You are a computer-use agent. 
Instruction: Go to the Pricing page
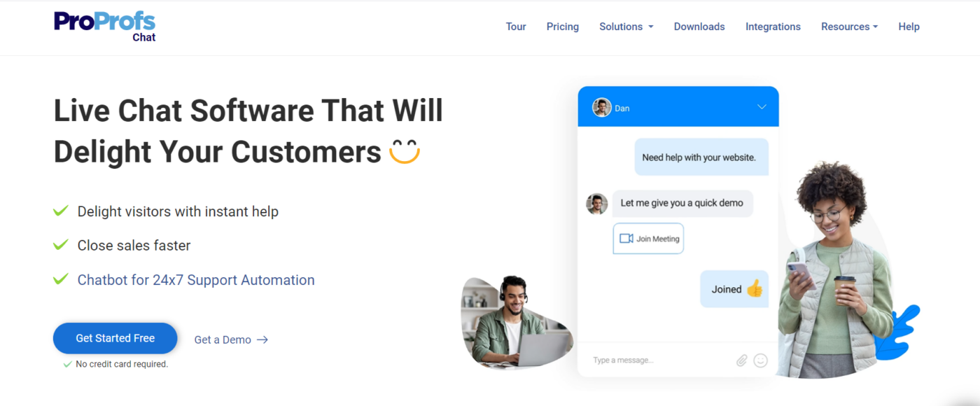point(563,27)
